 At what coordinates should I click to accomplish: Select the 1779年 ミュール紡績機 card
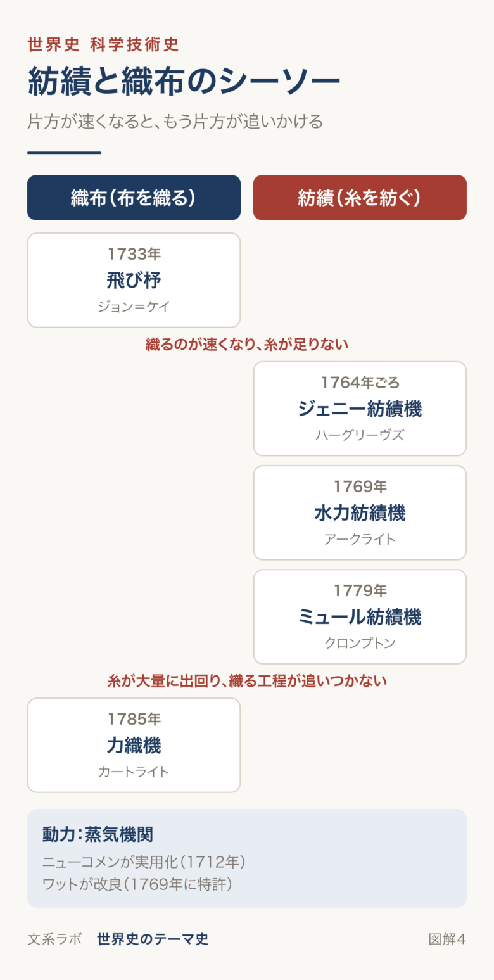coord(360,616)
